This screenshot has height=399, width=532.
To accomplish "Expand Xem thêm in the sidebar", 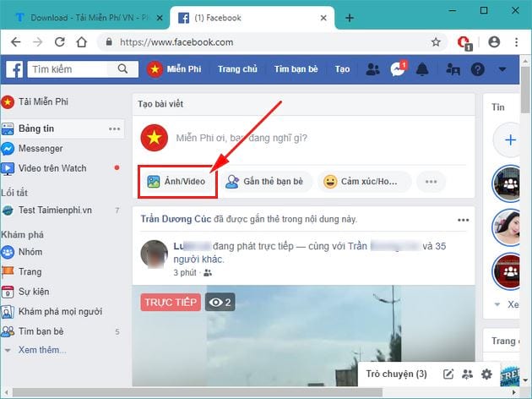I will [x=42, y=350].
